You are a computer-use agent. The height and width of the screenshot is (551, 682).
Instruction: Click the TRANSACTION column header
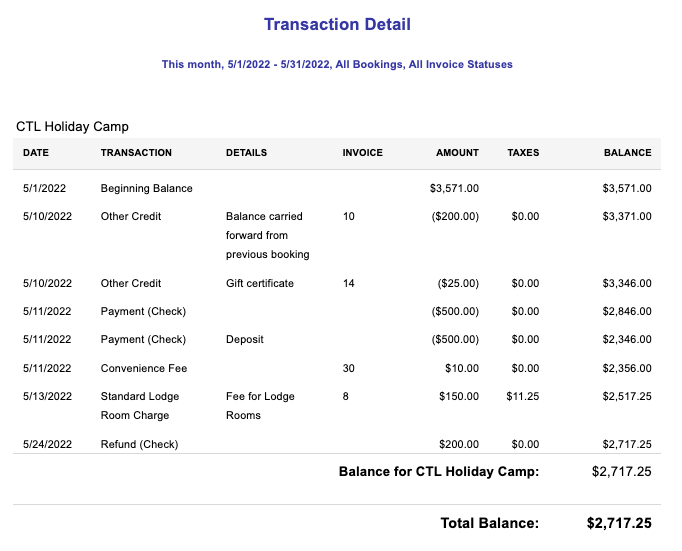click(x=136, y=153)
